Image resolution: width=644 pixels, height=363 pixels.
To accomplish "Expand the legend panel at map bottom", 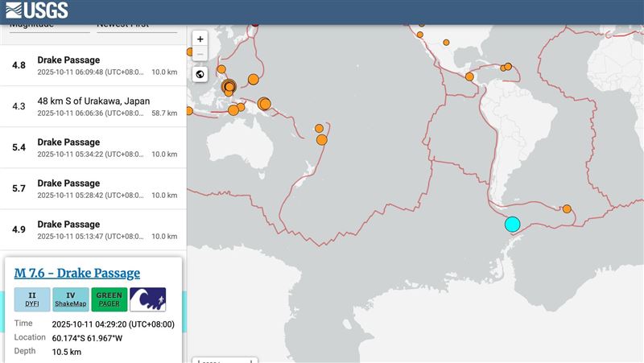I will pos(225,360).
